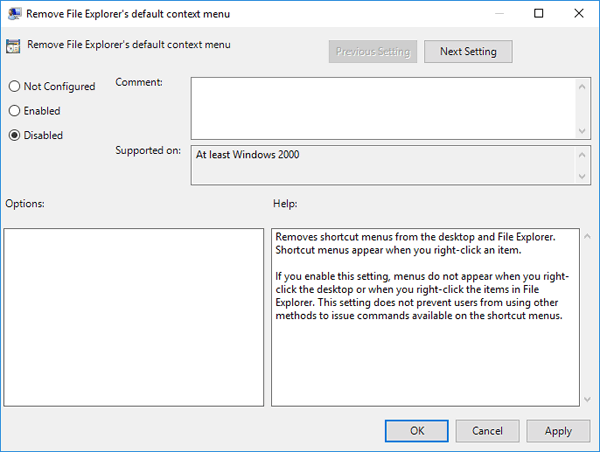This screenshot has height=452, width=600.
Task: Select the Disabled radio button
Action: click(x=14, y=135)
